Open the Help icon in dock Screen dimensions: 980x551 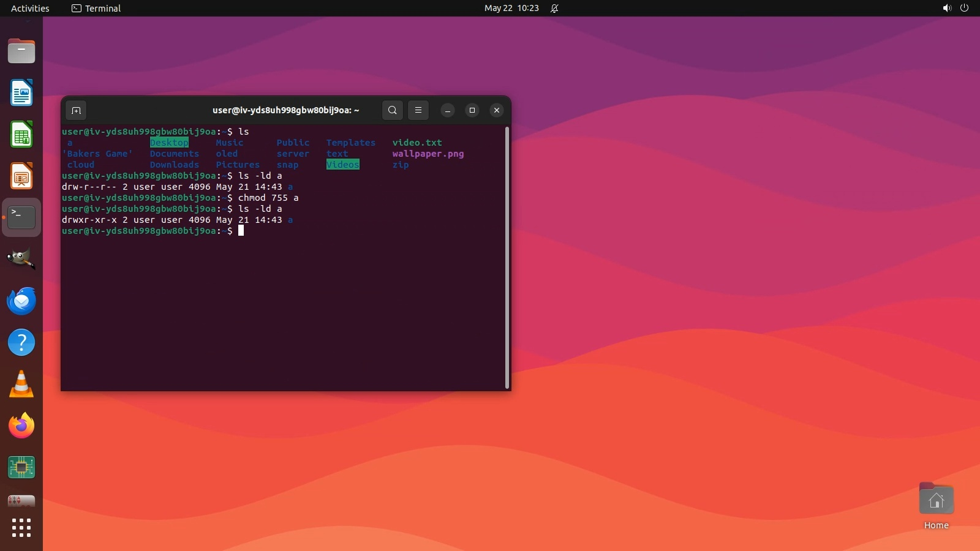[x=21, y=342]
